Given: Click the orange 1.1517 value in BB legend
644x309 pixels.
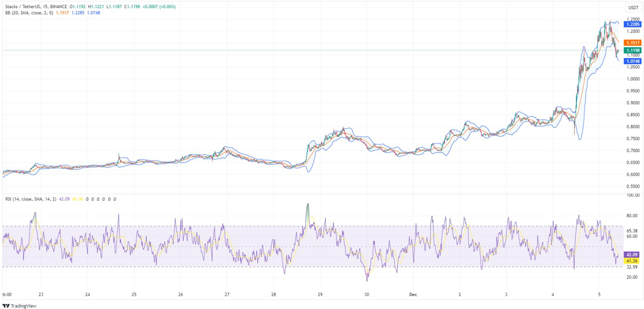Looking at the screenshot, I should coord(62,13).
